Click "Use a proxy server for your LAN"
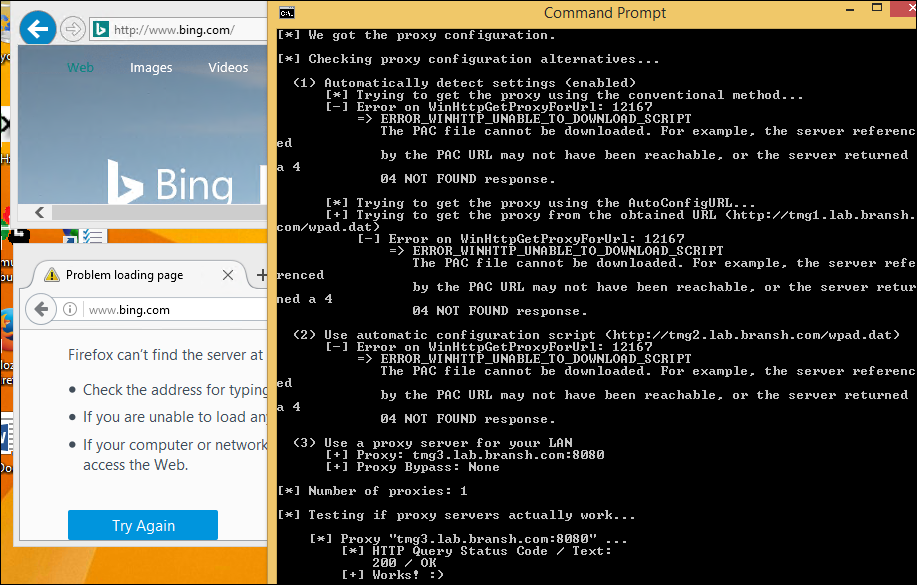Image resolution: width=917 pixels, height=585 pixels. click(x=448, y=443)
